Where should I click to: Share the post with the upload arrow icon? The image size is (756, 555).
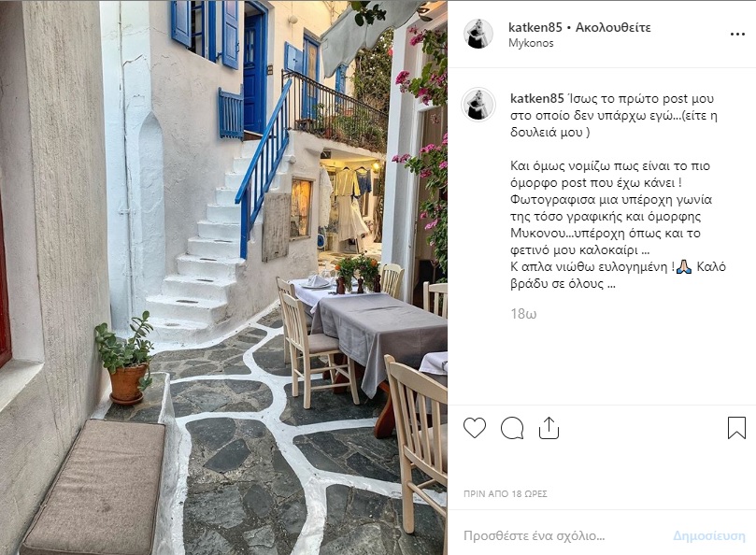pos(549,428)
